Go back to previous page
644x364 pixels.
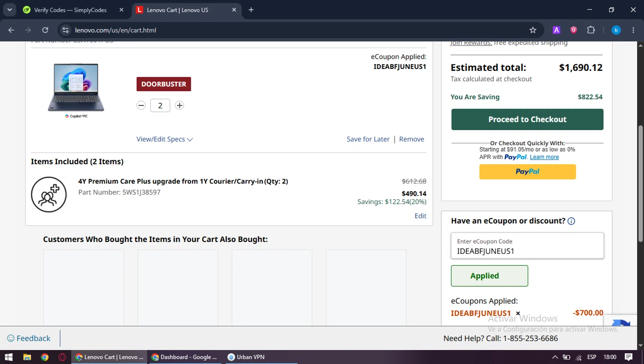pos(11,30)
